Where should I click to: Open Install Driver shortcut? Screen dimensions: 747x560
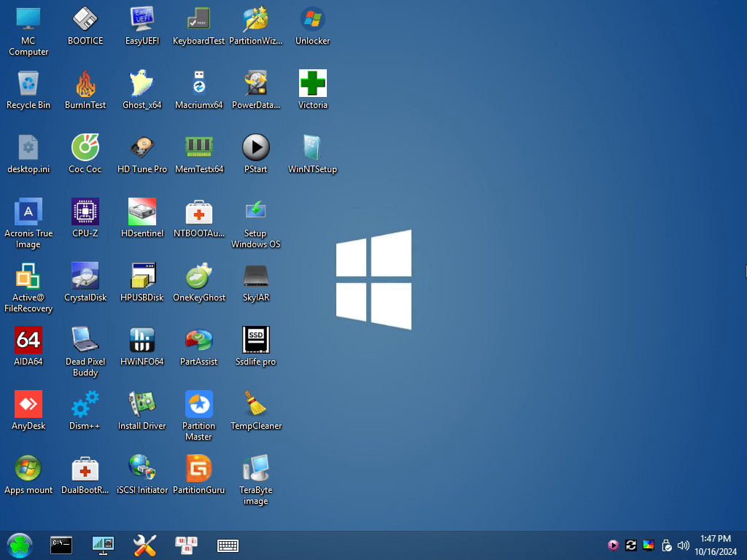[x=142, y=411]
